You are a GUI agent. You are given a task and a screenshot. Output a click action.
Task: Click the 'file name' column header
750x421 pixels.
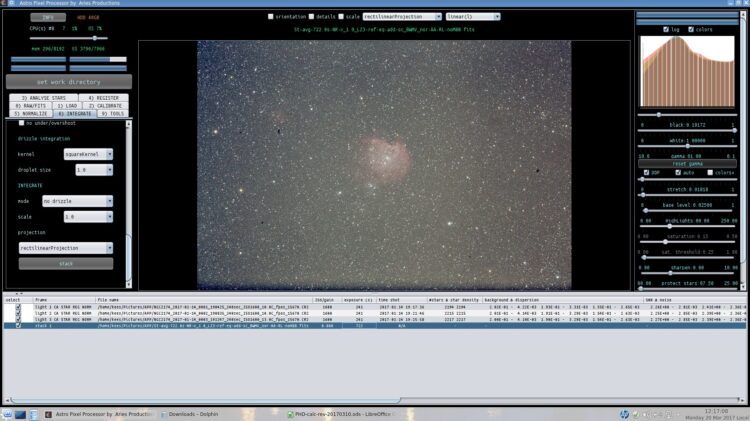coord(204,300)
